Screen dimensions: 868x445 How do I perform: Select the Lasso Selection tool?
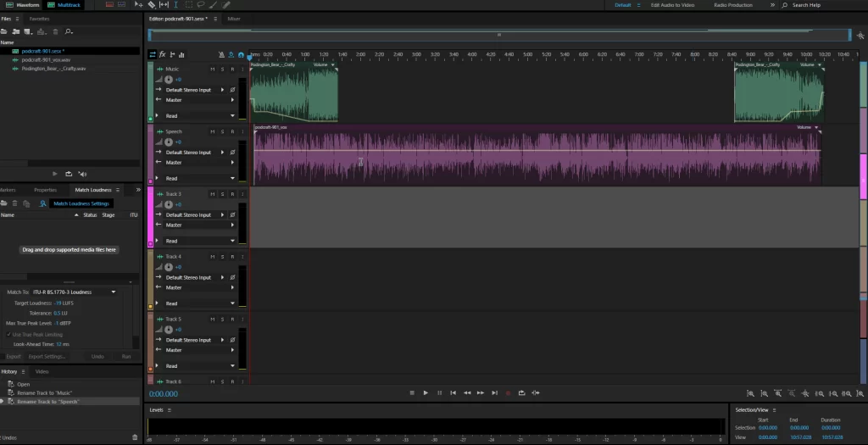200,5
